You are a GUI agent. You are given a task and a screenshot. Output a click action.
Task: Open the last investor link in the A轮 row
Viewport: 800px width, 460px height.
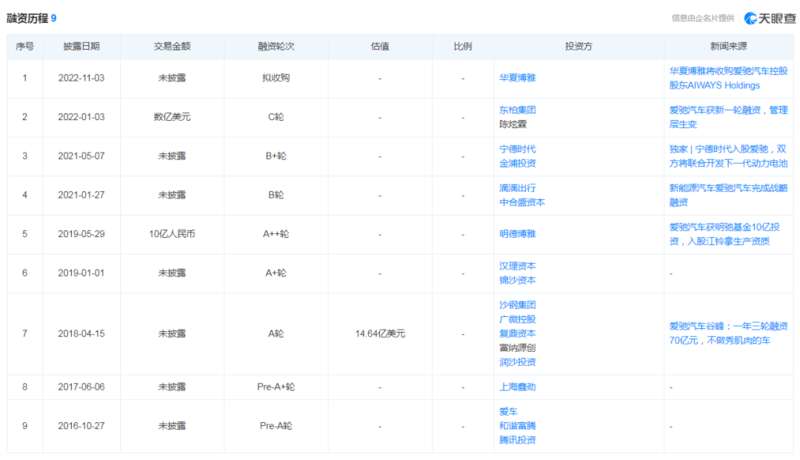click(x=517, y=362)
